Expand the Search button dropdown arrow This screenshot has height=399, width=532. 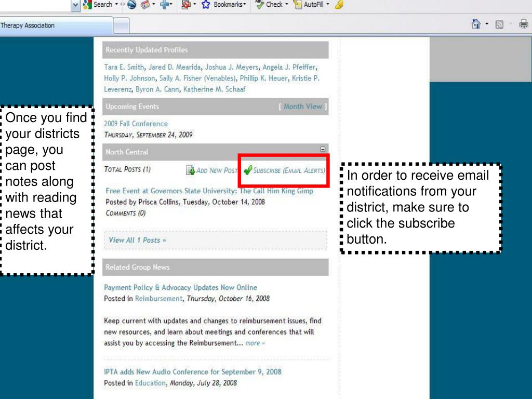click(x=116, y=4)
